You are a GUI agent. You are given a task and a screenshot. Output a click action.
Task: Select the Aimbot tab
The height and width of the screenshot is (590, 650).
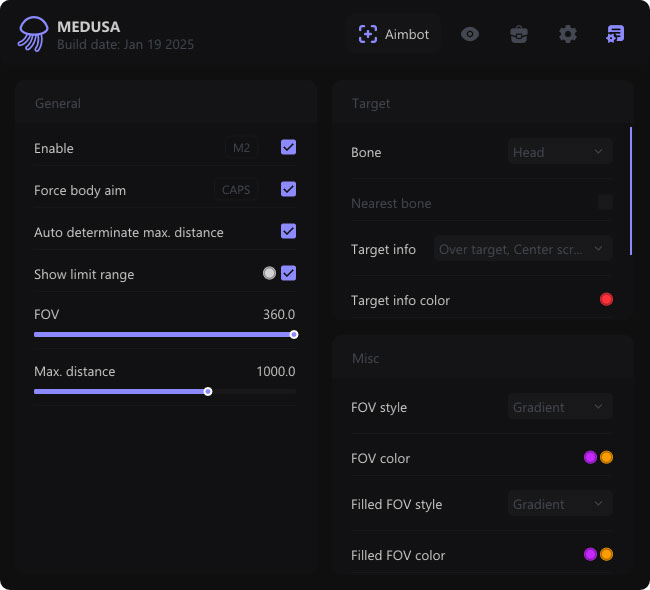click(394, 34)
